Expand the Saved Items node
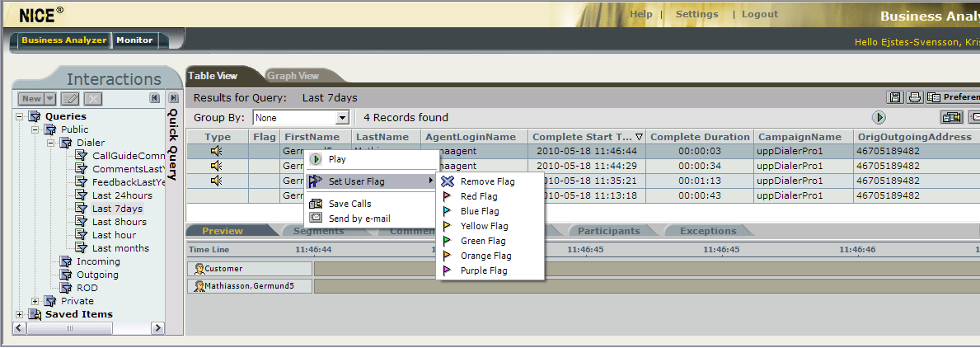 (20, 314)
